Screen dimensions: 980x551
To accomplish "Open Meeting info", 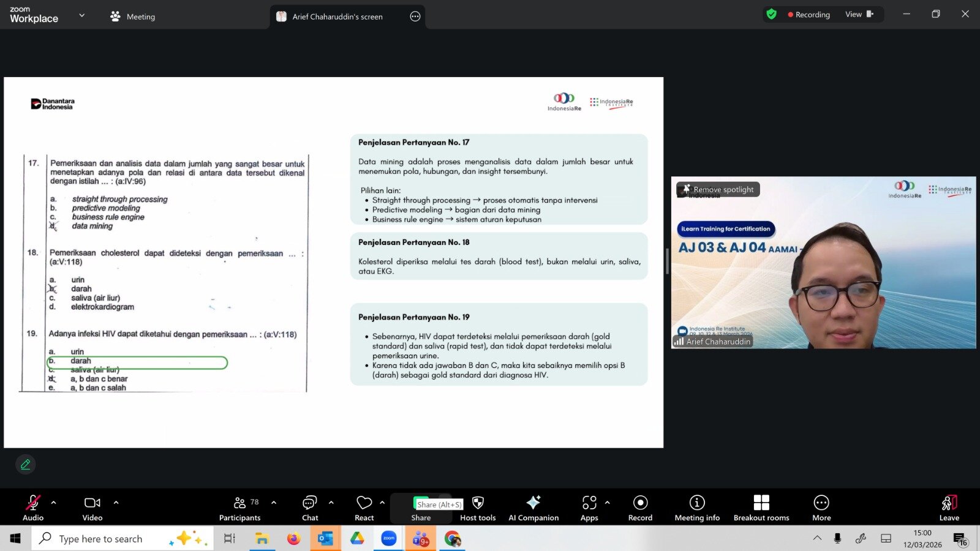I will point(697,508).
